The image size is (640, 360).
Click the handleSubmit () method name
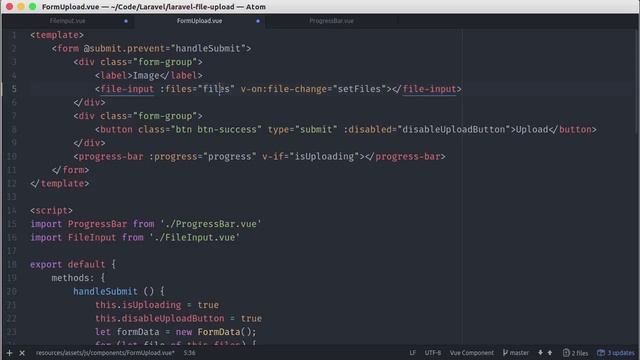tap(105, 291)
